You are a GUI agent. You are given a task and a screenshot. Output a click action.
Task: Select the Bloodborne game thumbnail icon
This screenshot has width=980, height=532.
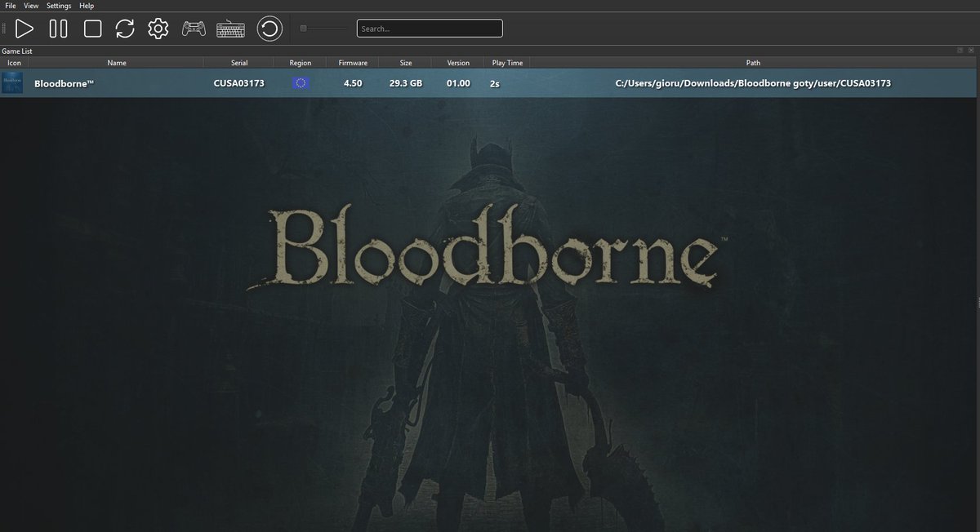(12, 83)
